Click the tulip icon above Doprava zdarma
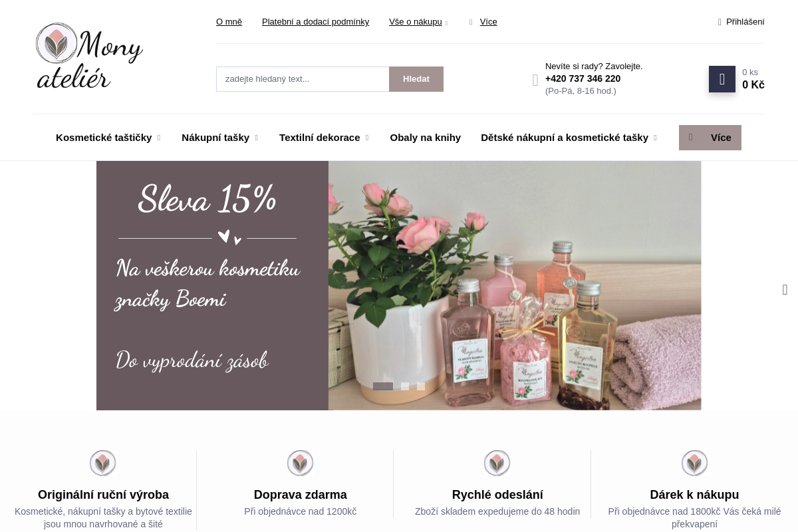798x532 pixels. point(301,463)
